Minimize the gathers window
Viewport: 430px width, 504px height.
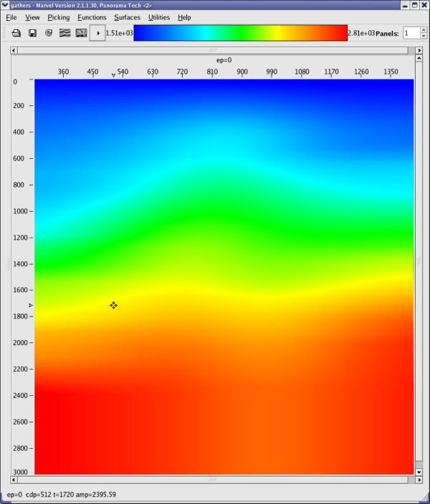click(x=405, y=5)
